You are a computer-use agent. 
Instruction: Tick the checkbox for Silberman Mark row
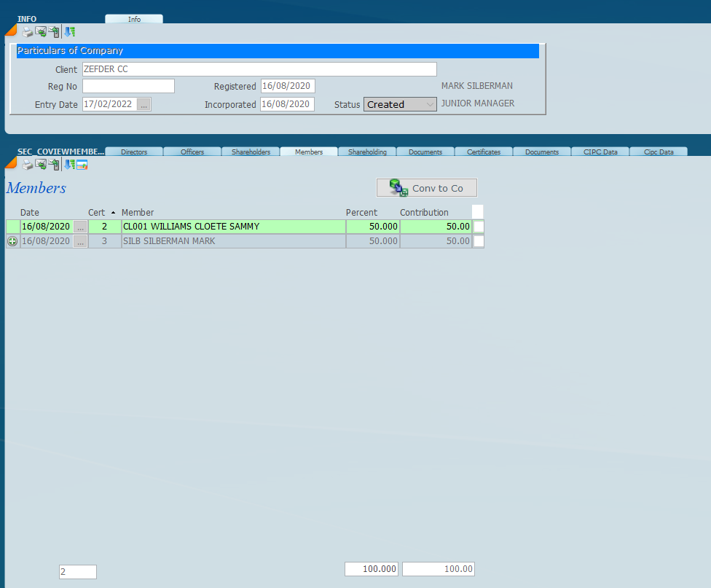click(x=479, y=241)
